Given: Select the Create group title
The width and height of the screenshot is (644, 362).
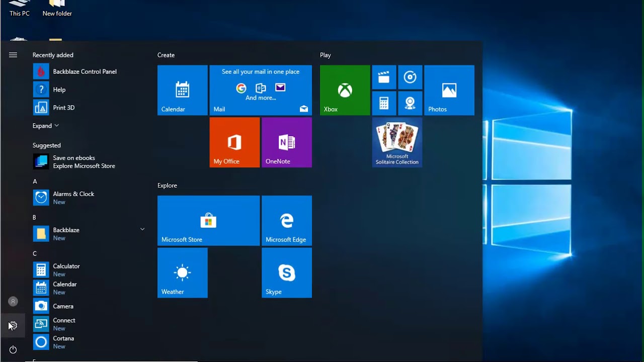Looking at the screenshot, I should click(x=166, y=55).
